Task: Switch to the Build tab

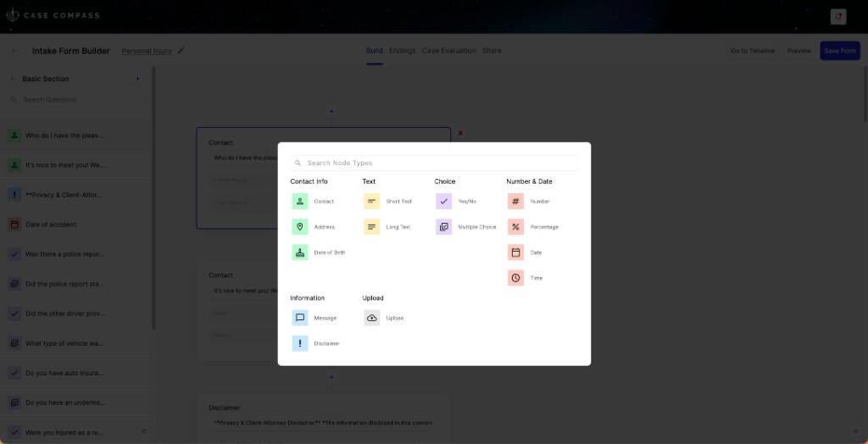Action: (374, 50)
